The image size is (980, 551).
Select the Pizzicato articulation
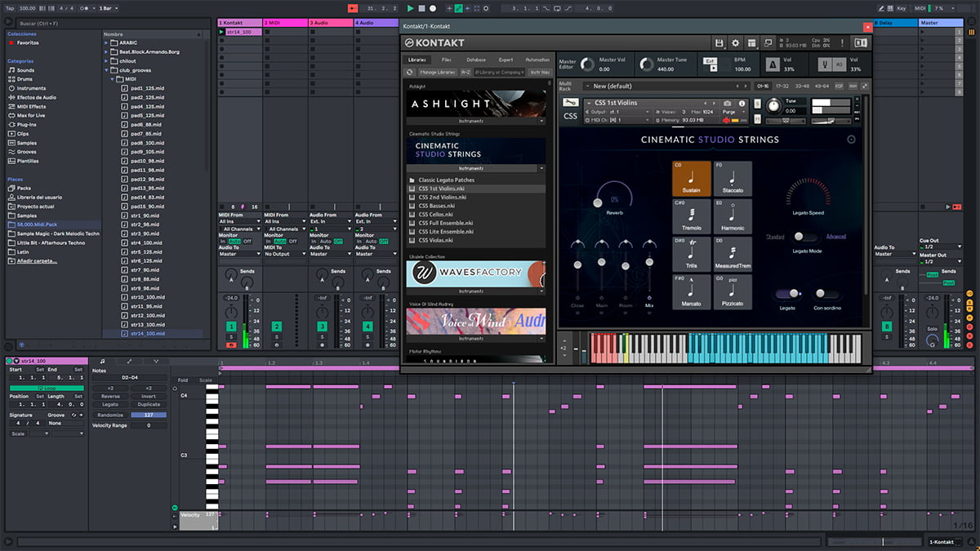pos(733,291)
